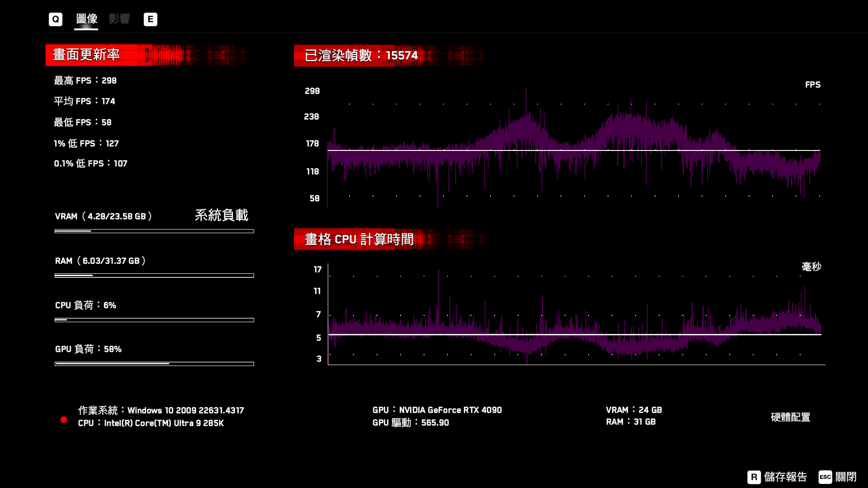The height and width of the screenshot is (488, 868).
Task: Click the CPU 負荷 load bar
Action: [154, 319]
